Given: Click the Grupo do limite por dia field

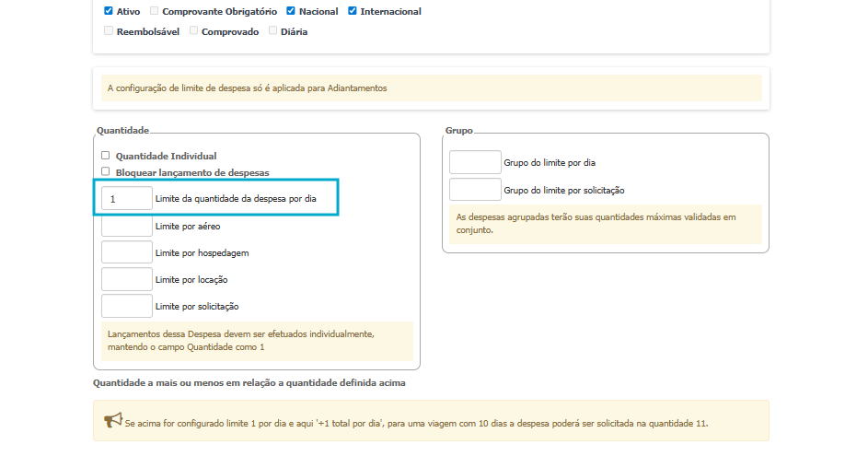Looking at the screenshot, I should [475, 162].
